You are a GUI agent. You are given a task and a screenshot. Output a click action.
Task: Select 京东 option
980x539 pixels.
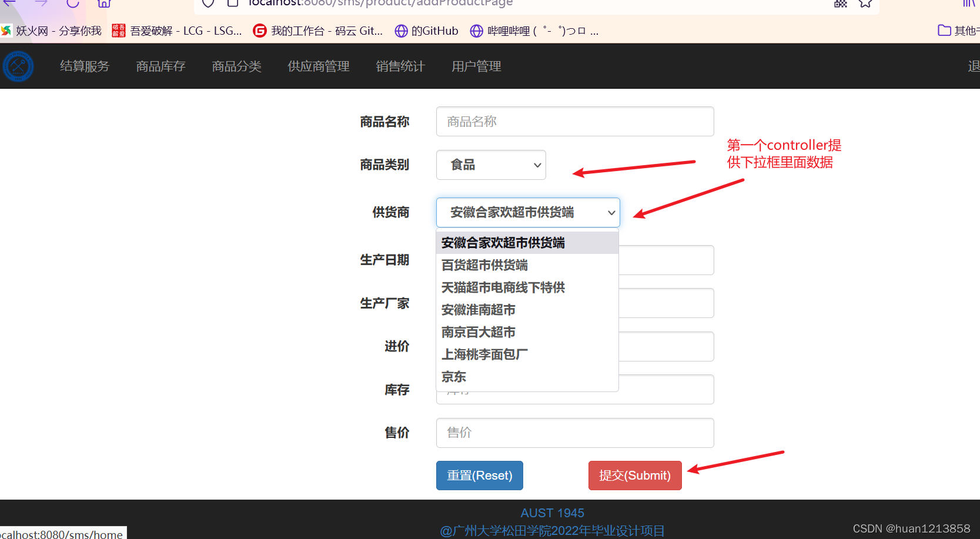click(x=527, y=377)
